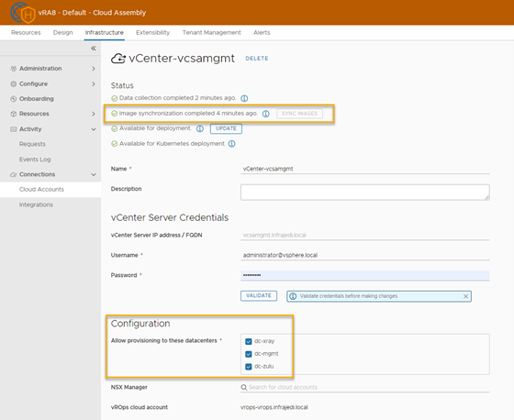Collapse the sidebar with double-chevron icon
This screenshot has width=514, height=420.
94,49
